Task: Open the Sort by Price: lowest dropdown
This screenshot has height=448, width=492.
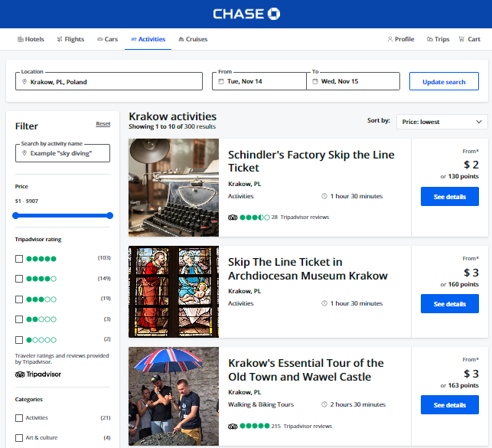Action: pos(441,121)
